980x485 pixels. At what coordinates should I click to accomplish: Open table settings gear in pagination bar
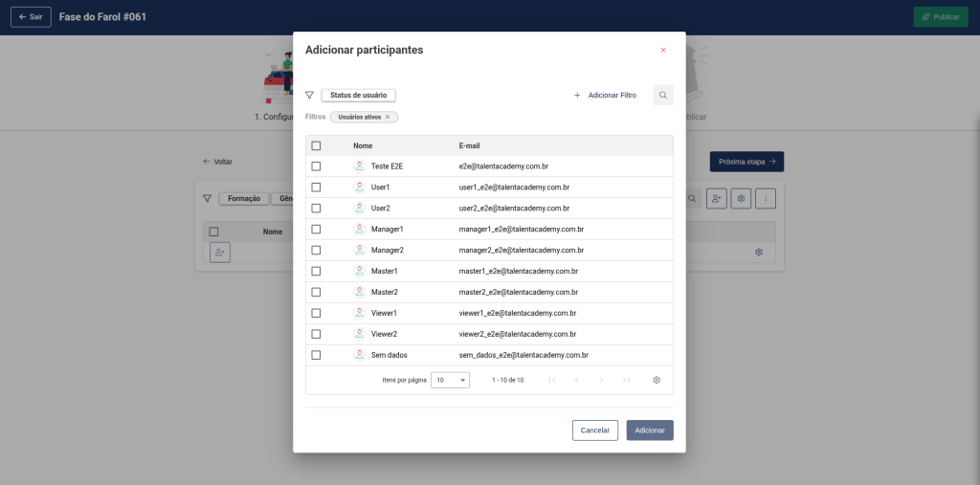pyautogui.click(x=657, y=380)
